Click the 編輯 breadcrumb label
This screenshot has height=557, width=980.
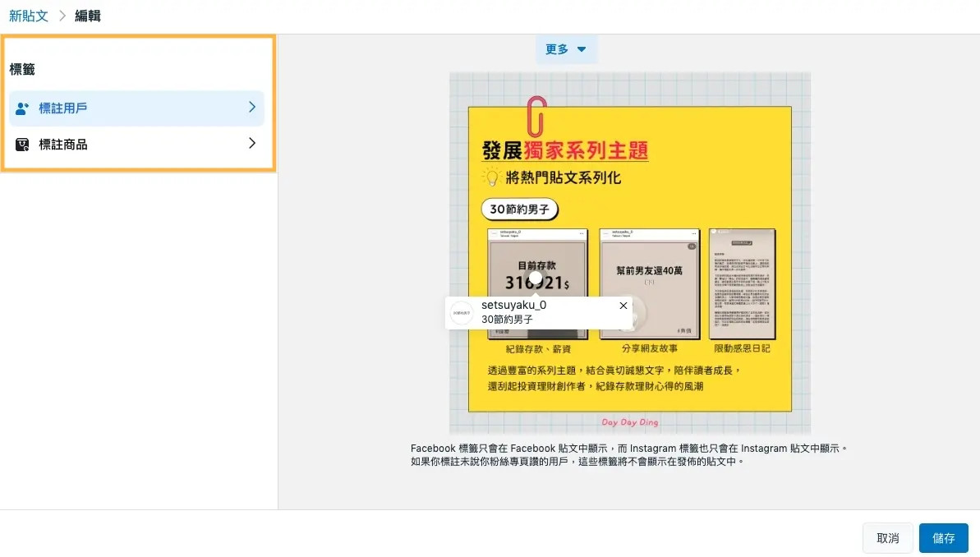[x=88, y=16]
